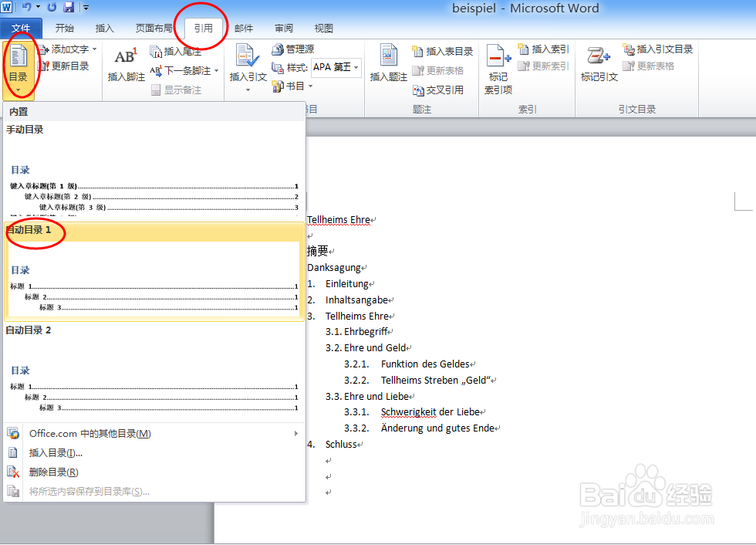Click the Save icon in quick access toolbar
Viewport: 756px width, 545px height.
[69, 7]
